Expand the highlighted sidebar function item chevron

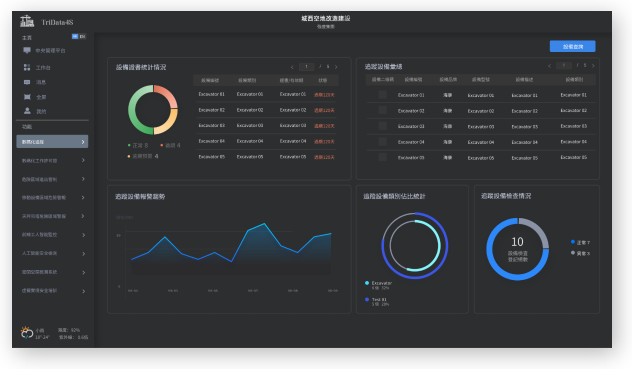83,142
